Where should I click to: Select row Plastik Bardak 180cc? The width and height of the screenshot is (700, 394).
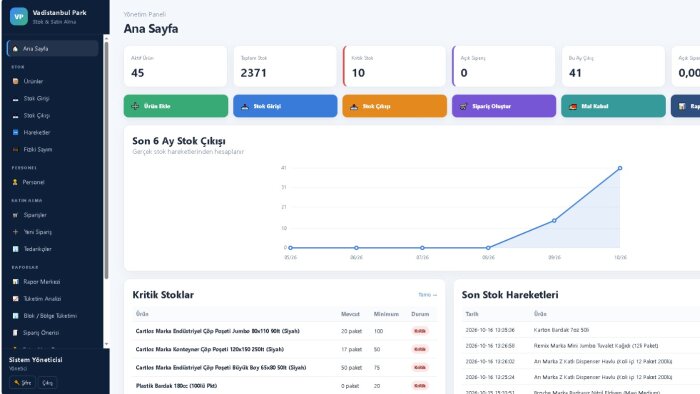pos(285,386)
